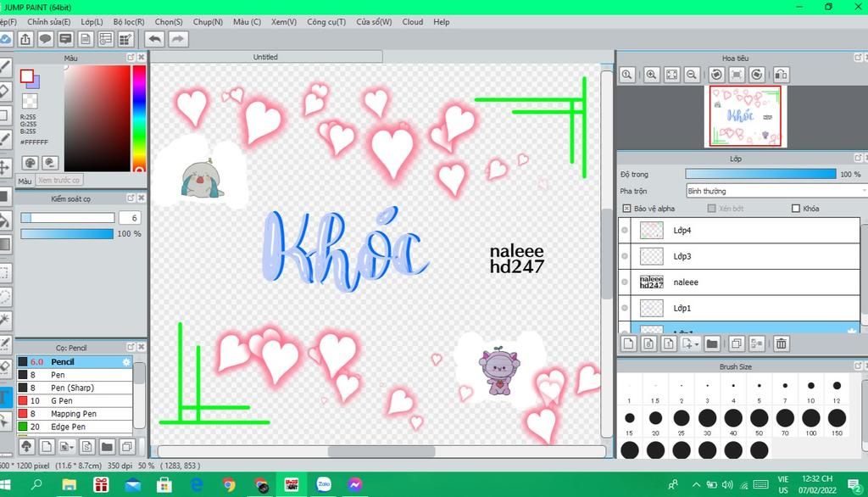Image resolution: width=868 pixels, height=497 pixels.
Task: Flip the canvas view in navigator
Action: click(x=781, y=75)
